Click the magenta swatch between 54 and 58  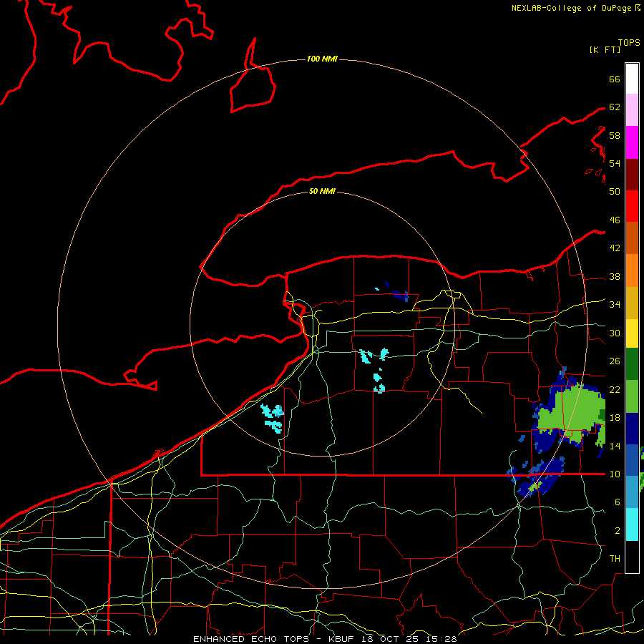(632, 142)
